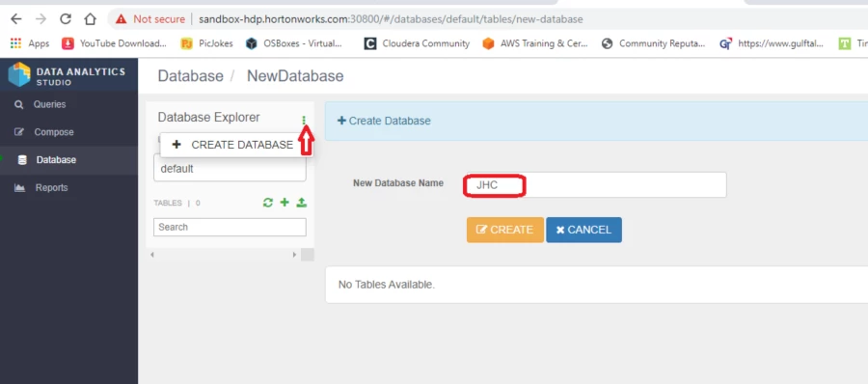
Task: Go forward in the browser
Action: click(x=41, y=19)
